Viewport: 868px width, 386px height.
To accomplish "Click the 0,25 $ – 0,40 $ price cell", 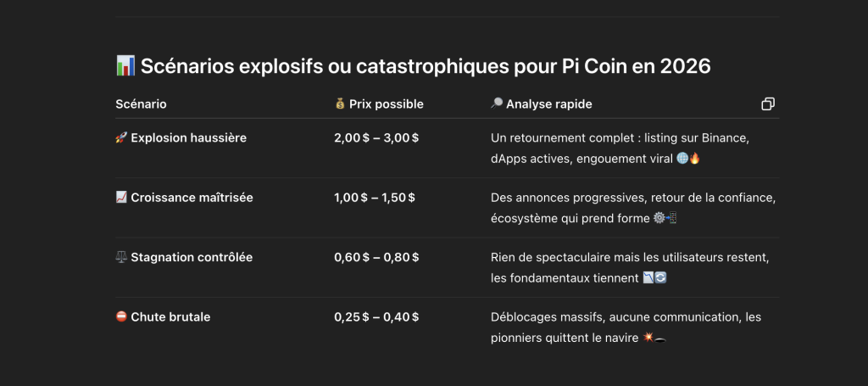I will (376, 317).
